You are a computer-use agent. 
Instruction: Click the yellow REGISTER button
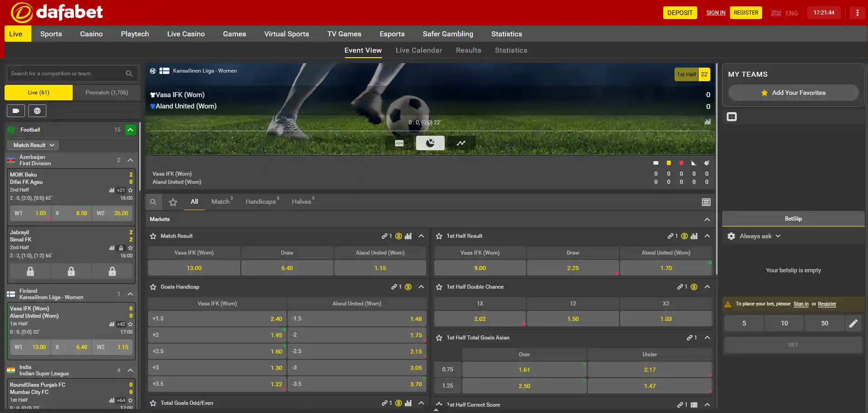(x=746, y=13)
